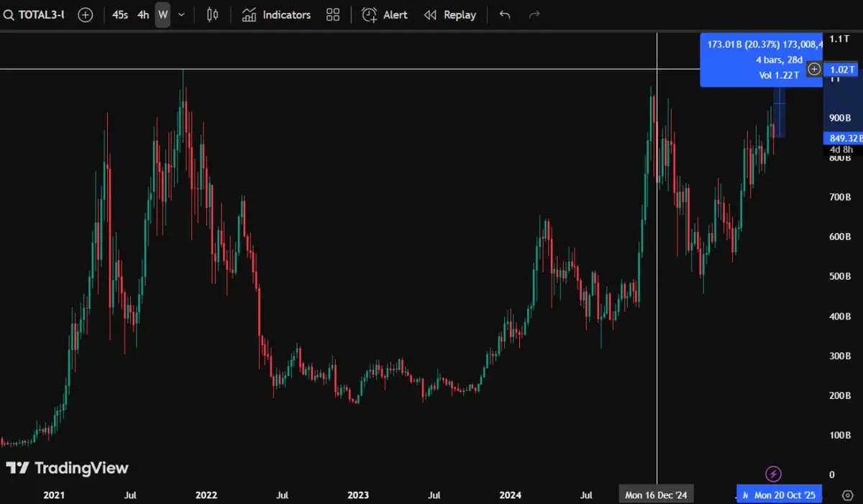863x504 pixels.
Task: Open symbol search for TOTAL3
Action: click(x=35, y=14)
